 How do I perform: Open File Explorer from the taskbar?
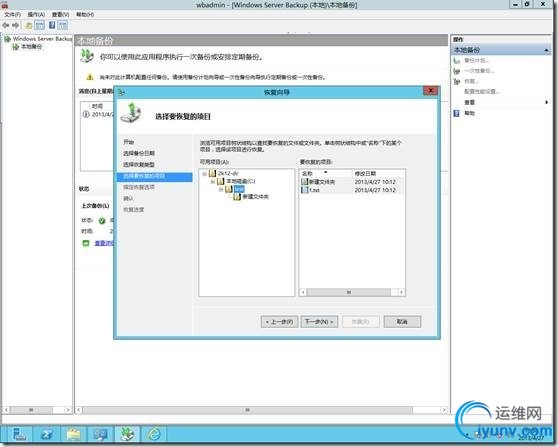tap(74, 434)
